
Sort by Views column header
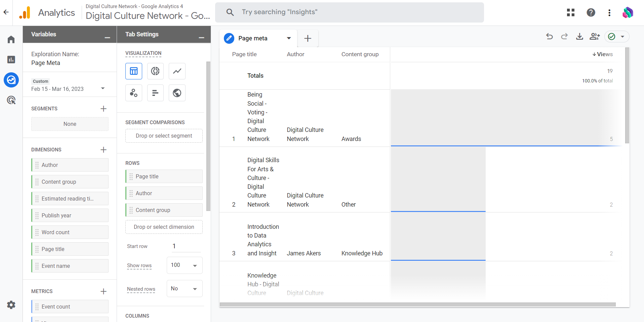pyautogui.click(x=603, y=54)
